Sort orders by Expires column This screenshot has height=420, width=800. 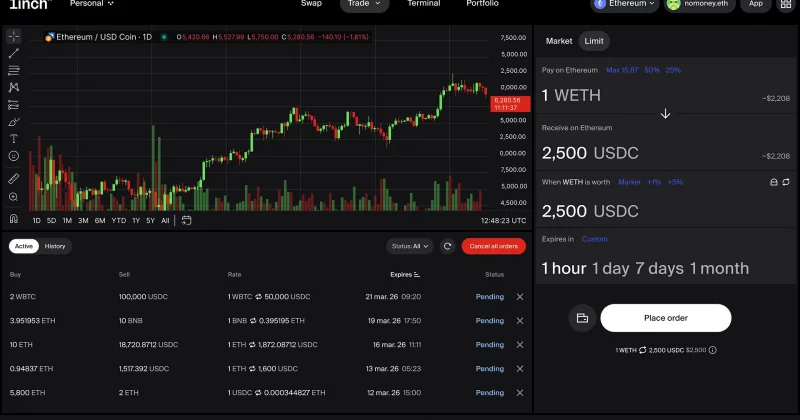[405, 275]
